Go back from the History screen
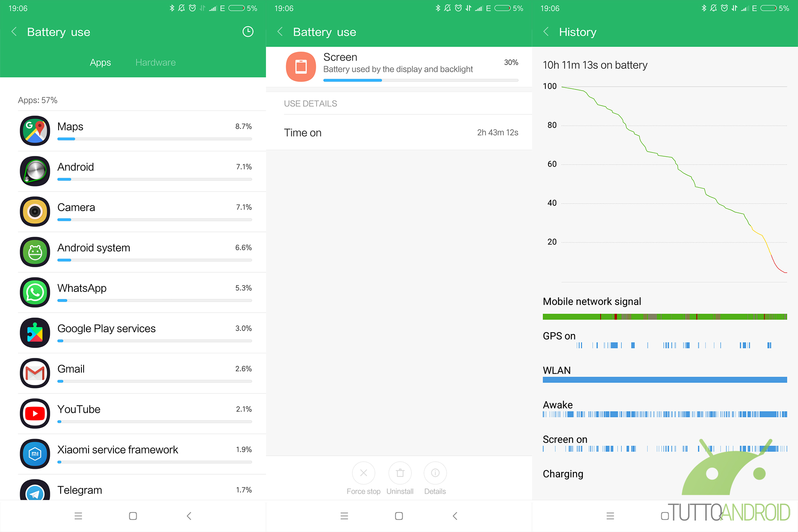 [x=546, y=32]
